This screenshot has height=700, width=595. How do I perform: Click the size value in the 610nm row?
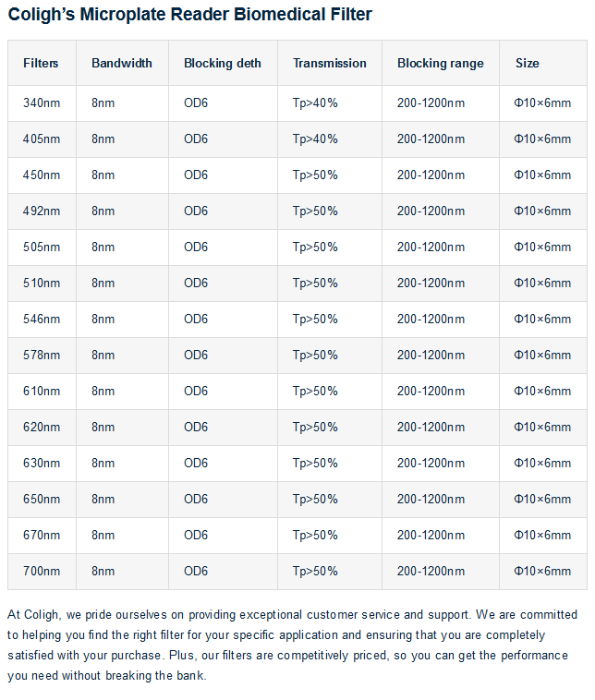[542, 392]
